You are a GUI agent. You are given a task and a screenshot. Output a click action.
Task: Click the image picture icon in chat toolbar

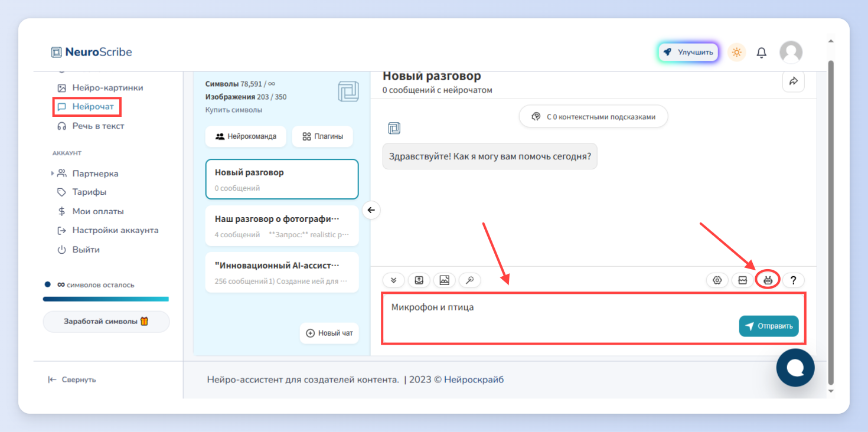[x=445, y=280]
